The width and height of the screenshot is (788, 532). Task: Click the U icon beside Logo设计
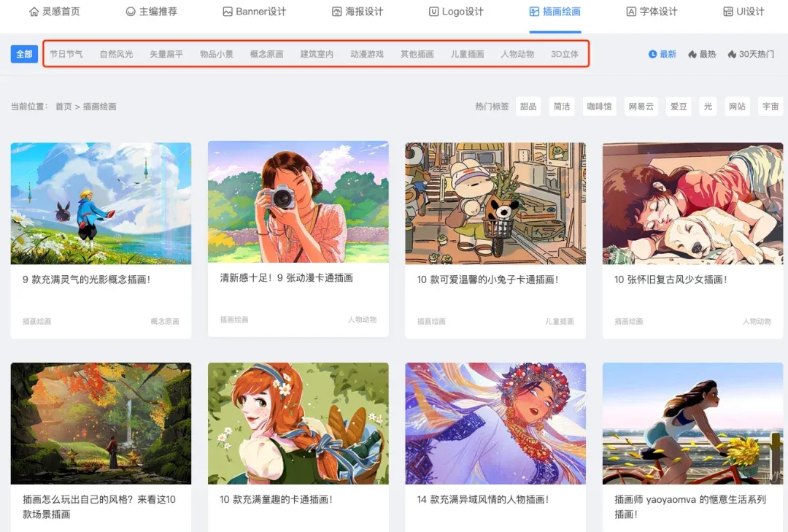pyautogui.click(x=433, y=12)
